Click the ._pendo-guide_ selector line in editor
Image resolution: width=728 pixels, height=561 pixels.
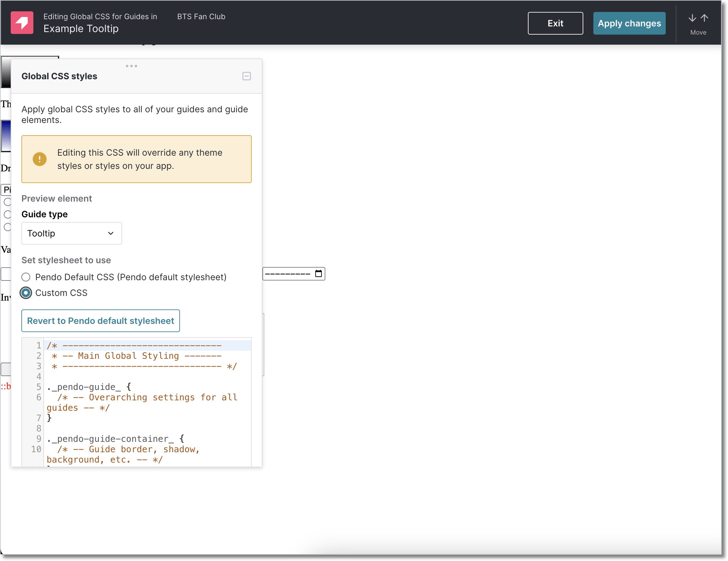click(89, 387)
